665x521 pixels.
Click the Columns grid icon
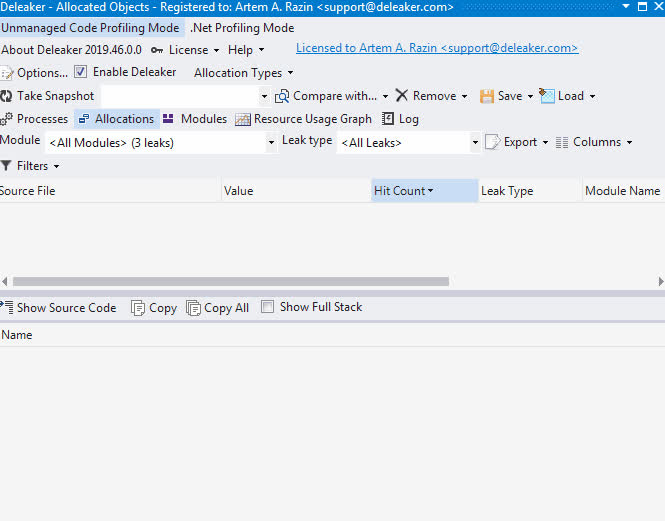click(562, 143)
